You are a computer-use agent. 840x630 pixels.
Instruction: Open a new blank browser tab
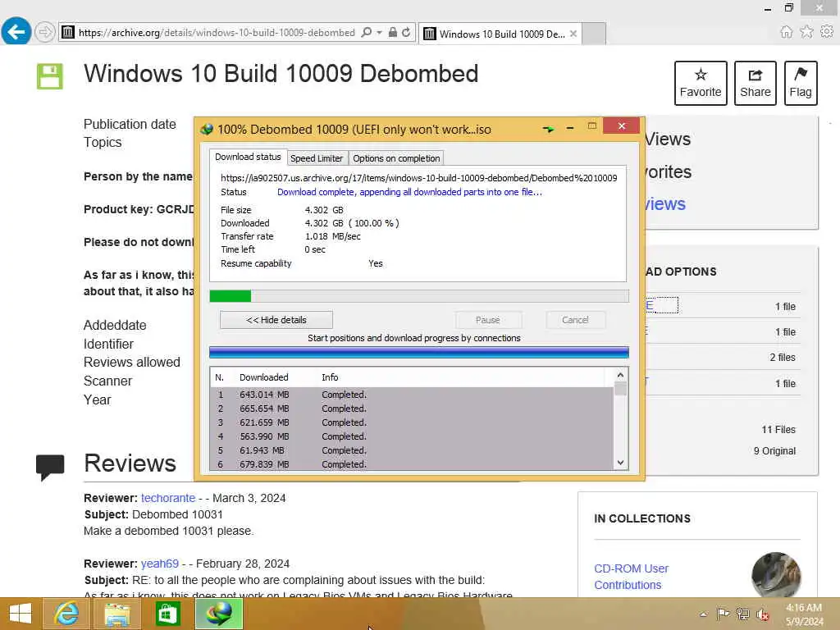(594, 34)
